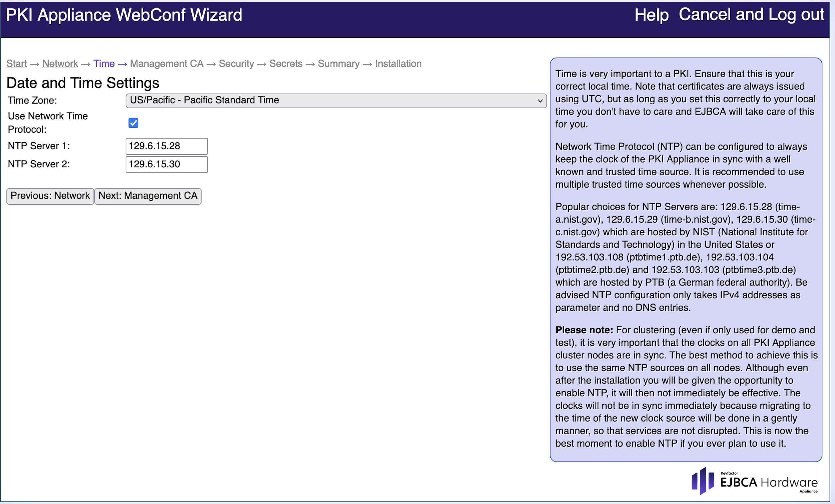Focus the NTP Server 2 field
The width and height of the screenshot is (835, 504).
click(x=166, y=164)
